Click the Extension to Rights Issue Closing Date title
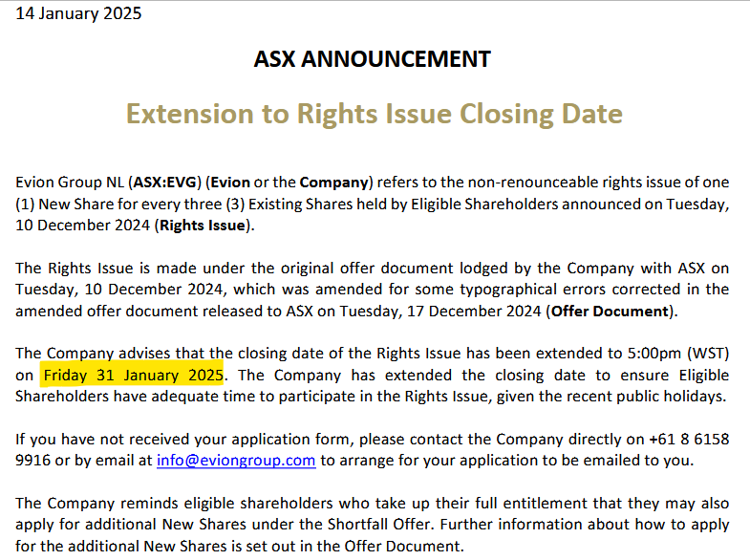The height and width of the screenshot is (560, 750). tap(374, 114)
